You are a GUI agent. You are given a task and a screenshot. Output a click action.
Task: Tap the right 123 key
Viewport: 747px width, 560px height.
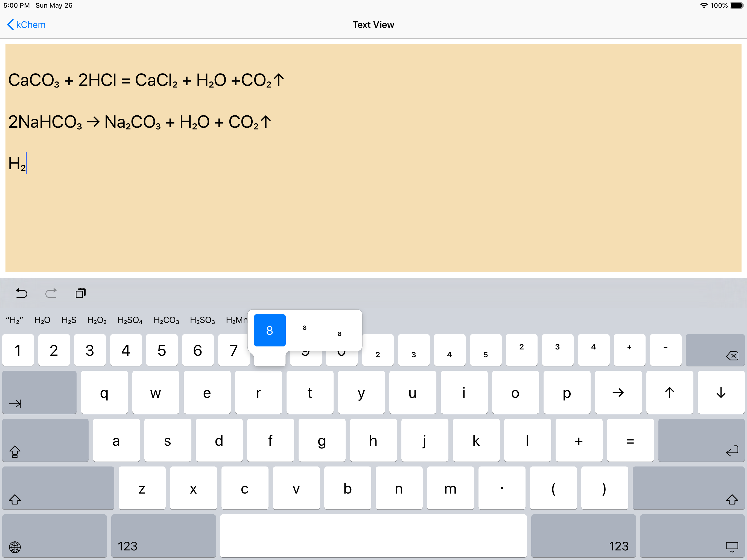(583, 536)
